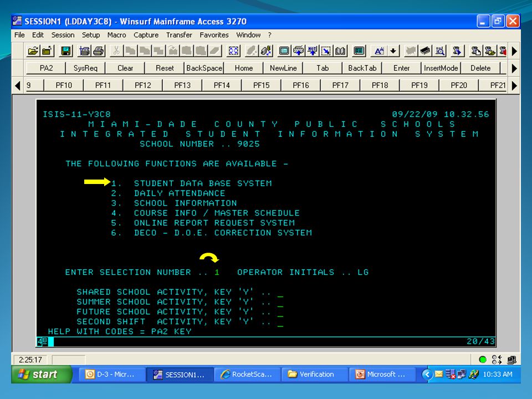Viewport: 532px width, 399px height.
Task: Click the script with red stop icon
Action: (x=503, y=51)
